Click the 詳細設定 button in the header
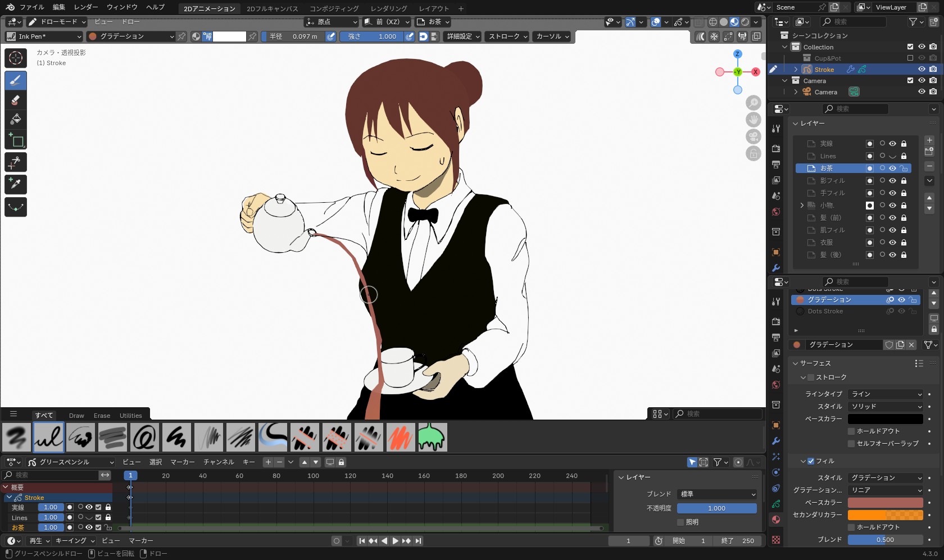Screen dimensions: 944x560 click(x=462, y=36)
